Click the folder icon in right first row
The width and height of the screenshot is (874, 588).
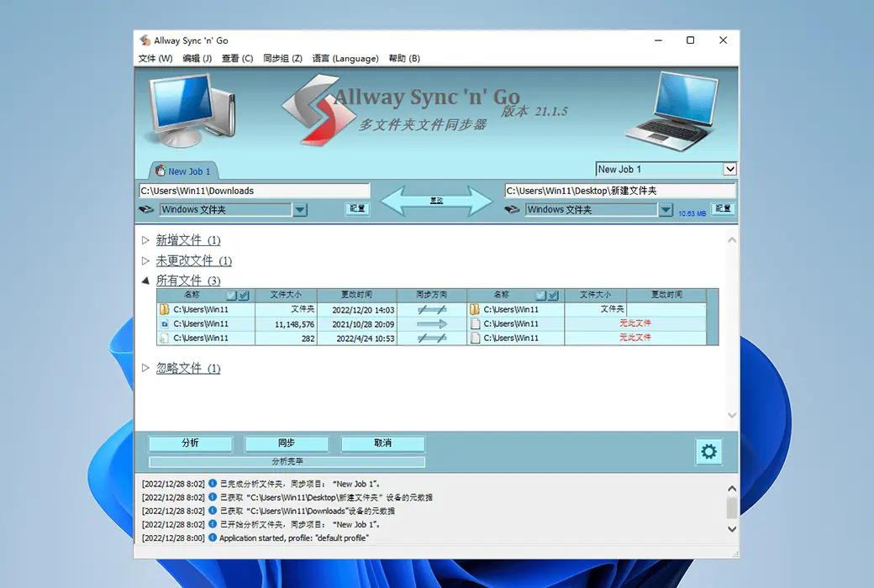coord(475,309)
